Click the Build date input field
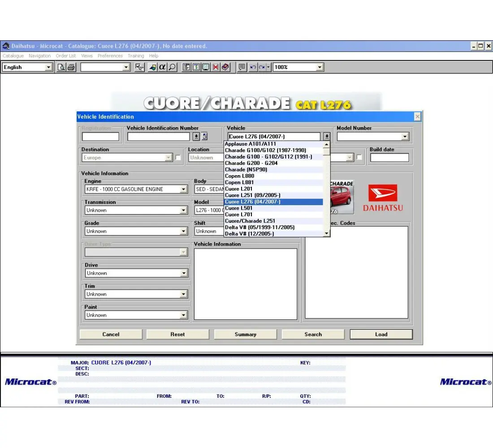Screen dimensions: 493x448 pyautogui.click(x=389, y=158)
